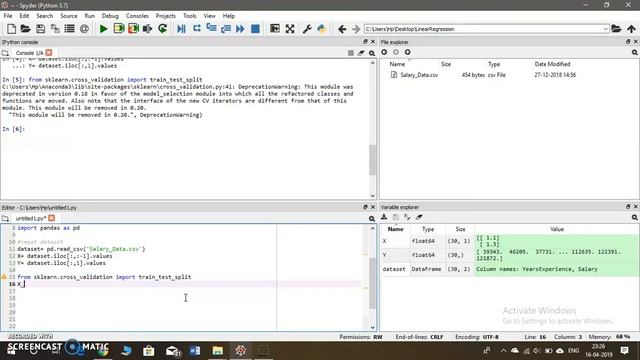Run selection or current line
Screen dimensions: 640x360
(147, 29)
